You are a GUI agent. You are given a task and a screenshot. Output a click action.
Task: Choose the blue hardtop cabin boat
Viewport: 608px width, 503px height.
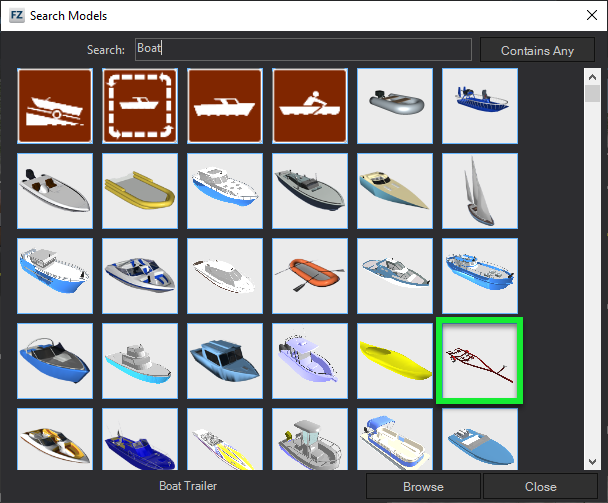click(x=225, y=361)
